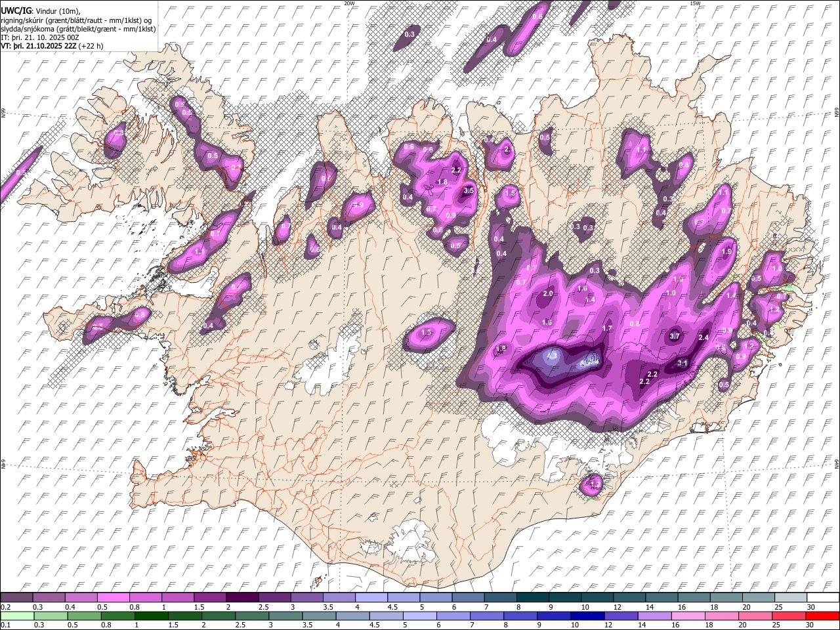Click the 3.1 value label on the map
The image size is (840, 630).
(682, 363)
